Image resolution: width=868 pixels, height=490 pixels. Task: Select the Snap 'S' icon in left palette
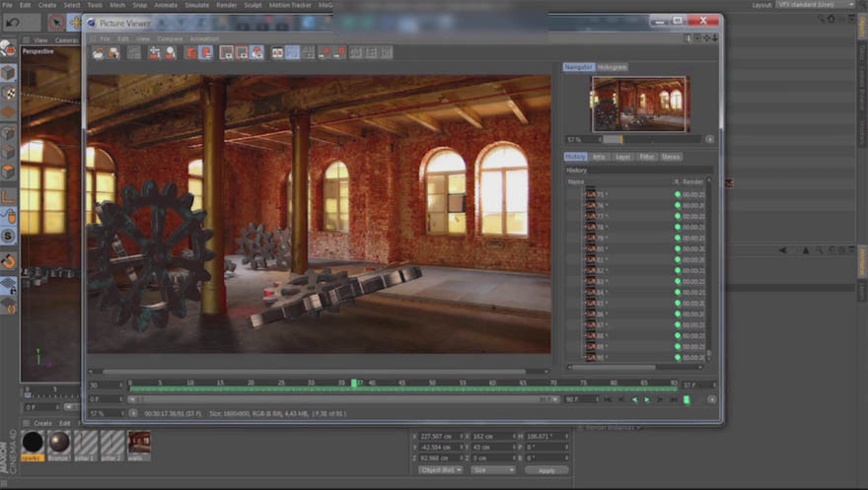[8, 237]
